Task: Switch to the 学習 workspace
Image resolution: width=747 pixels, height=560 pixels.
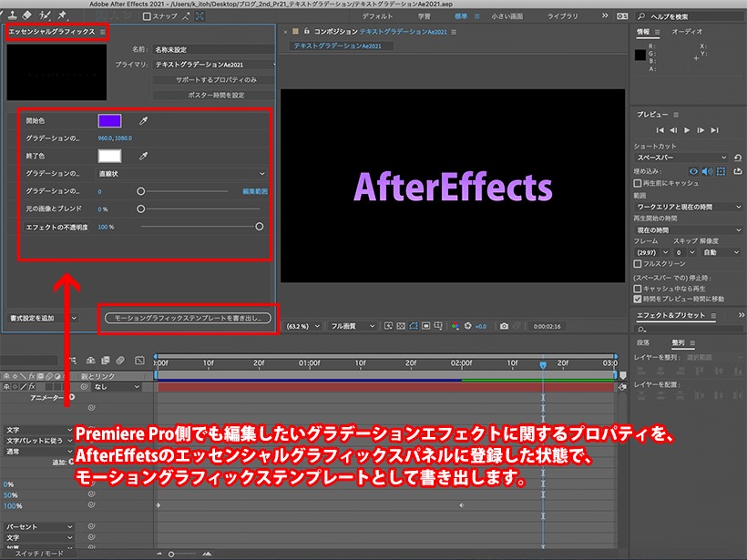Action: 424,16
